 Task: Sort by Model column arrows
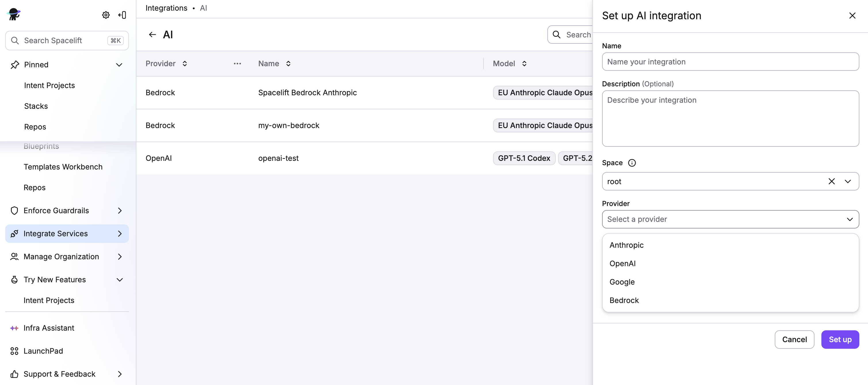[x=524, y=64]
